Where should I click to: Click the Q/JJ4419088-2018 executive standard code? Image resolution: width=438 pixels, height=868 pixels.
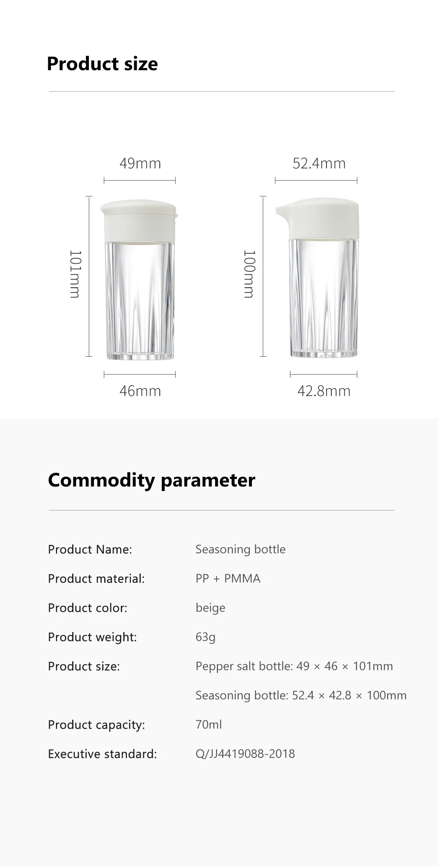click(245, 754)
